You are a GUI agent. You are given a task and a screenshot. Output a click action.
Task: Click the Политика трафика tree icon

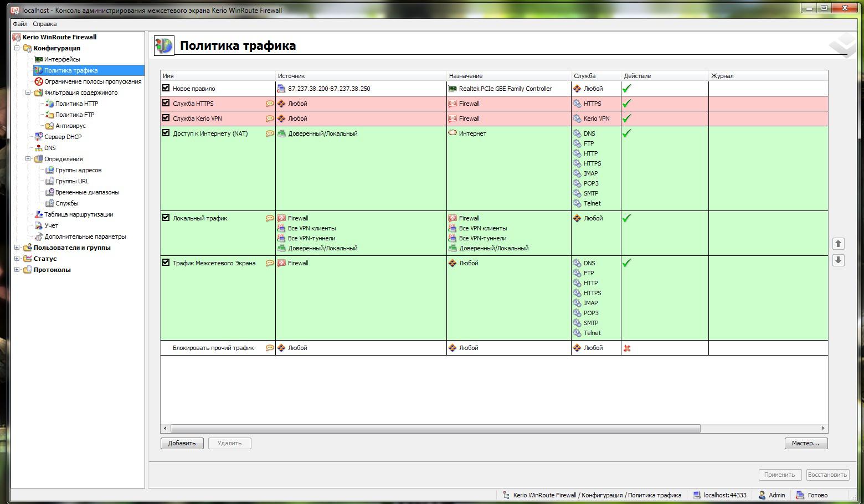38,70
